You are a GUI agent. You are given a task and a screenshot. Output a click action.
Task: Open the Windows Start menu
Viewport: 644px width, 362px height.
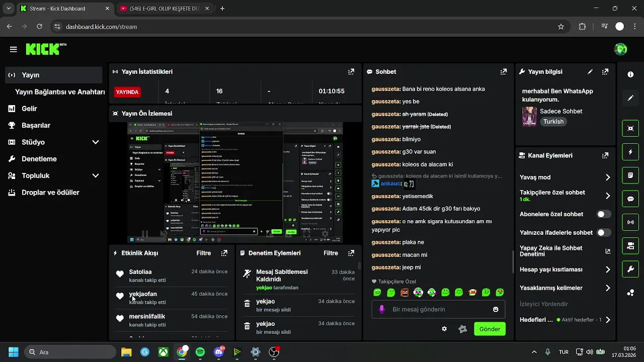pyautogui.click(x=13, y=352)
